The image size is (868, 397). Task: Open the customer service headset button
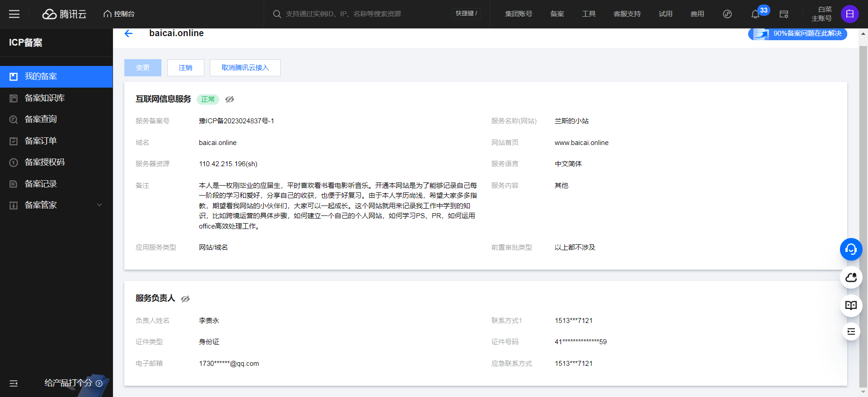[x=851, y=249]
